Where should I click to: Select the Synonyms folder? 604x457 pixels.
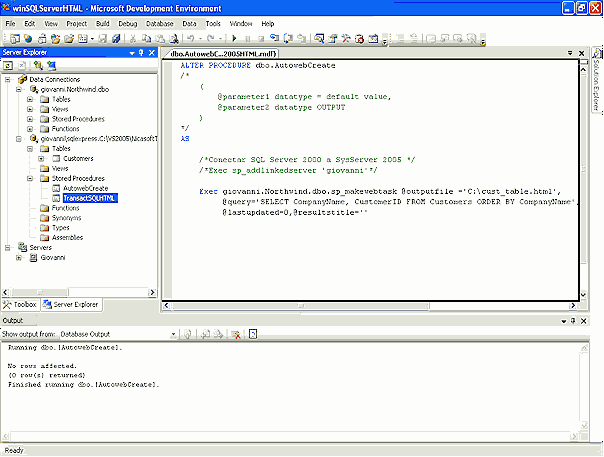click(66, 218)
